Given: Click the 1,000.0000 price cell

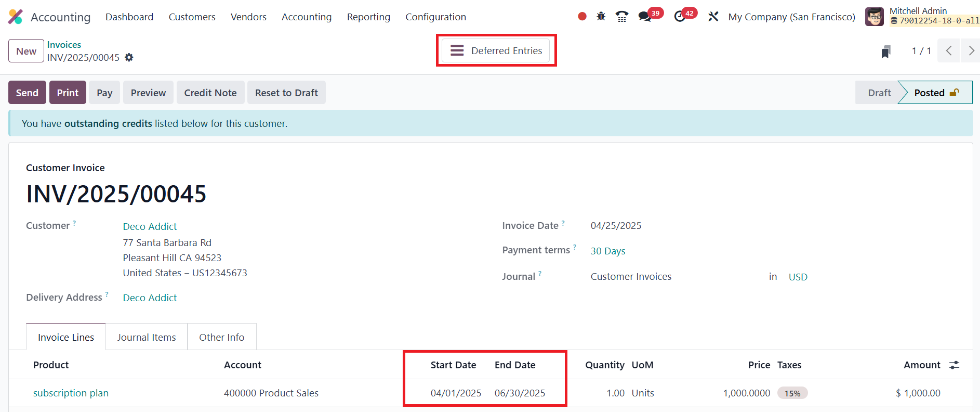Looking at the screenshot, I should [x=747, y=393].
